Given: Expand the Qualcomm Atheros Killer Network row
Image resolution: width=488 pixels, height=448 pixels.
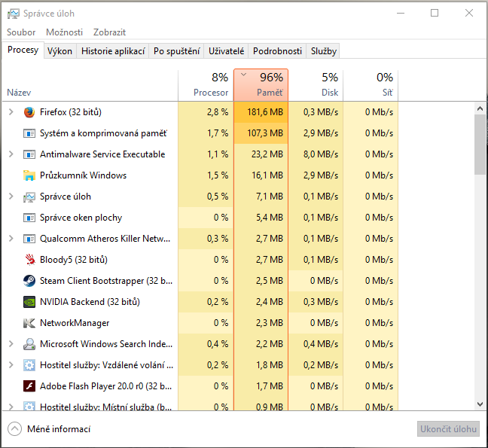Looking at the screenshot, I should [11, 239].
